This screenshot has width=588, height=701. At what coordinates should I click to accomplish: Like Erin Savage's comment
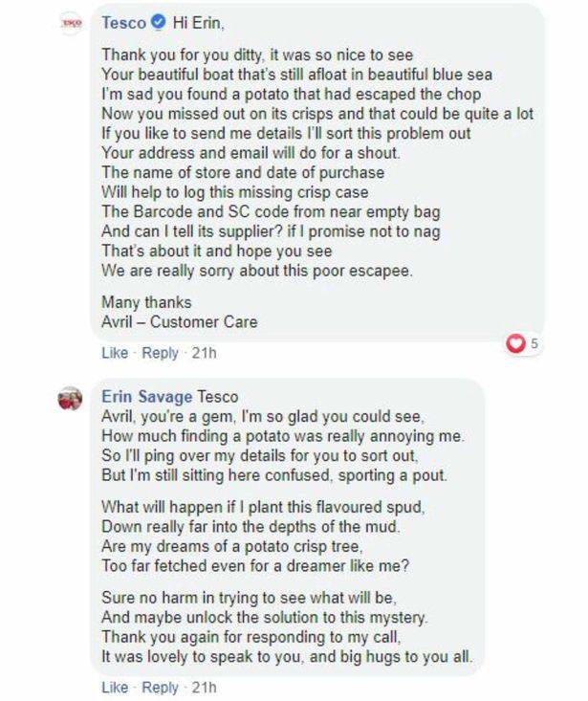115,688
